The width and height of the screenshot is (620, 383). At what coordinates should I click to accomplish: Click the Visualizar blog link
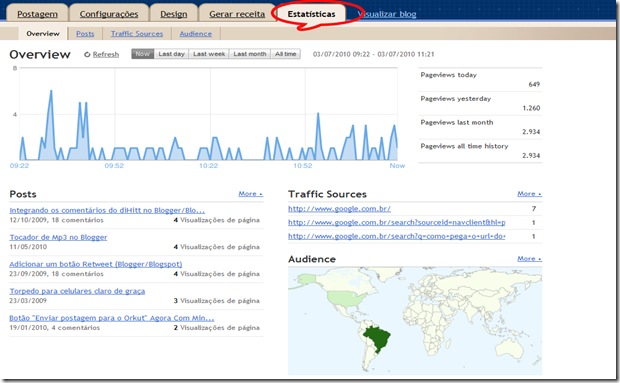click(x=387, y=14)
